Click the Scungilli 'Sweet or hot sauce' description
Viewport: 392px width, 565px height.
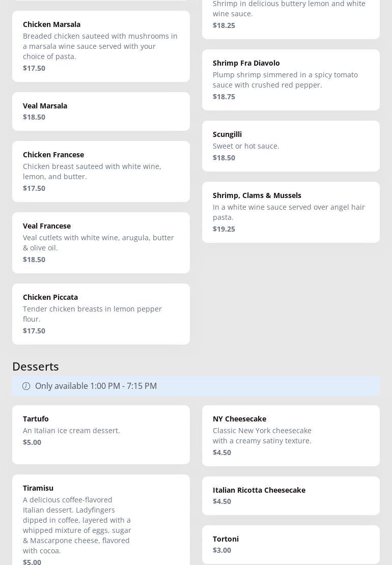tap(246, 146)
